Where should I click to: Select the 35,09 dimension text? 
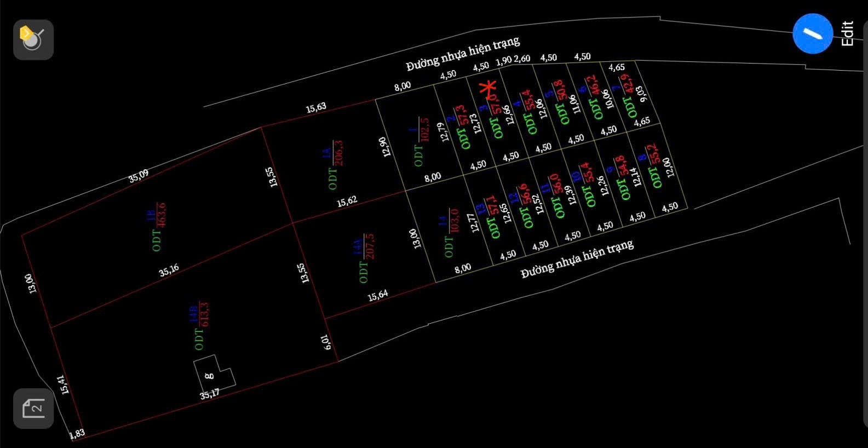(x=139, y=176)
